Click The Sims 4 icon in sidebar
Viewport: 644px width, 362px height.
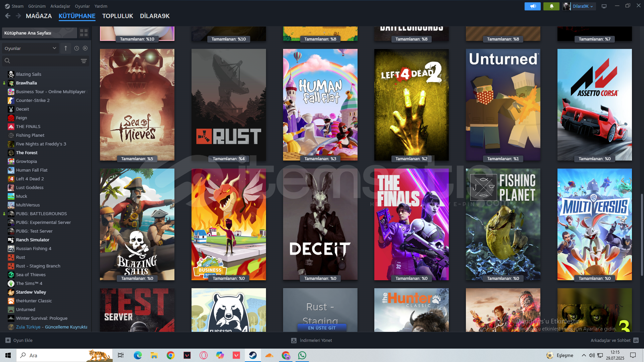pos(11,283)
